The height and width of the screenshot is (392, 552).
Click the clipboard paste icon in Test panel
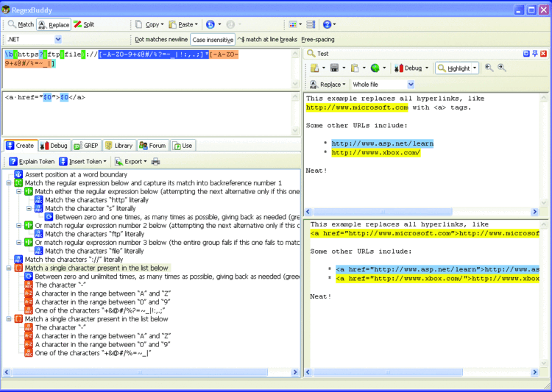point(355,68)
